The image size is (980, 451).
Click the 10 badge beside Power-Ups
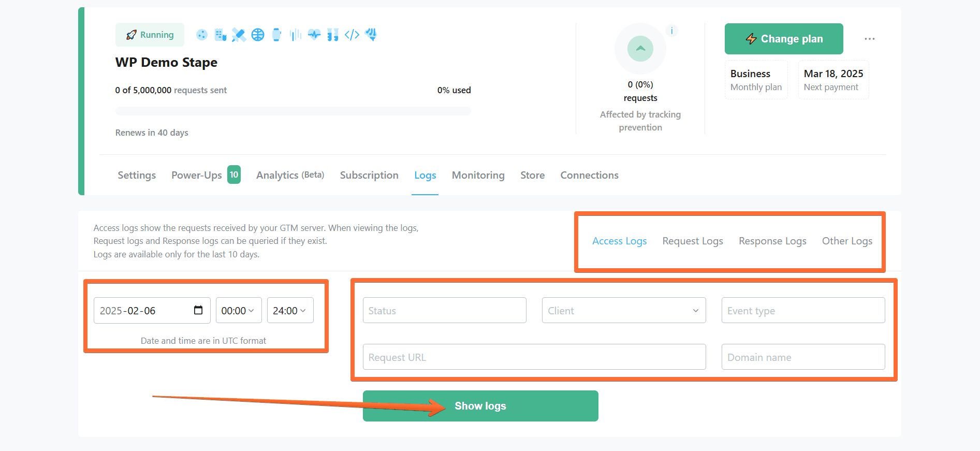(234, 174)
